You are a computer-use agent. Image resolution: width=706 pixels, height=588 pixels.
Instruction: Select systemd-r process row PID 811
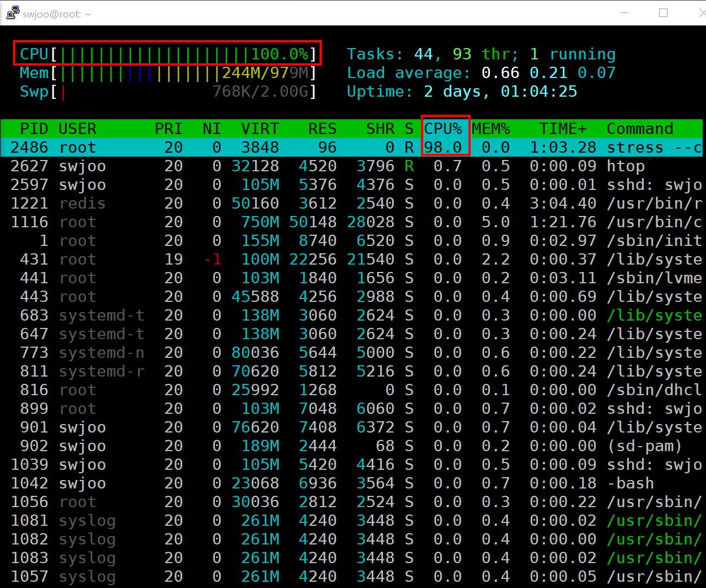point(351,371)
